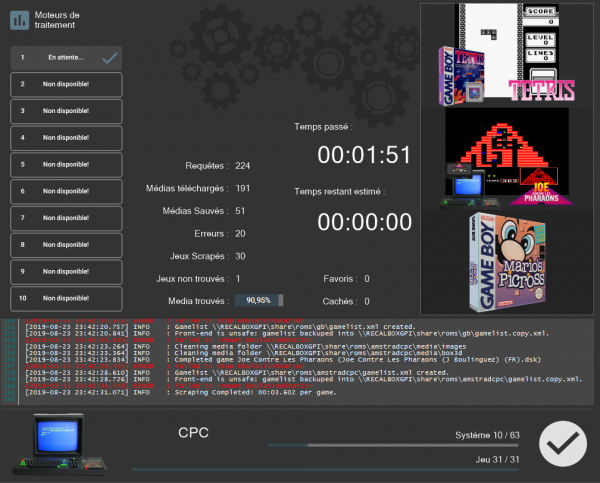Click the CPC system name label
The height and width of the screenshot is (483, 600).
point(193,433)
